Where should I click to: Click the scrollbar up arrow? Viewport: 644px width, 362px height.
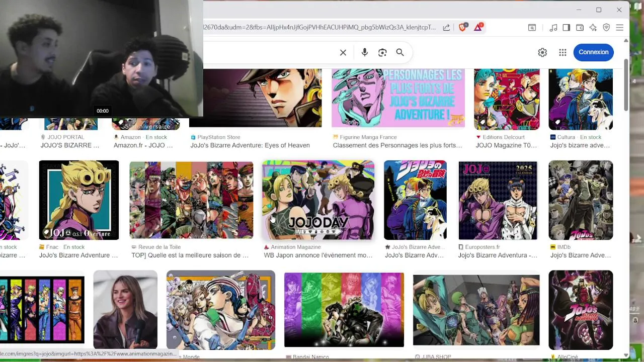[626, 40]
